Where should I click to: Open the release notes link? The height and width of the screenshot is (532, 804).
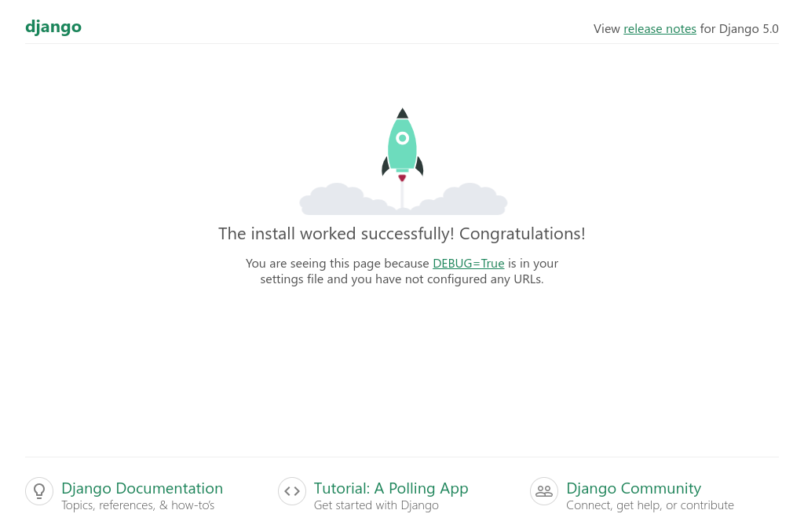660,29
